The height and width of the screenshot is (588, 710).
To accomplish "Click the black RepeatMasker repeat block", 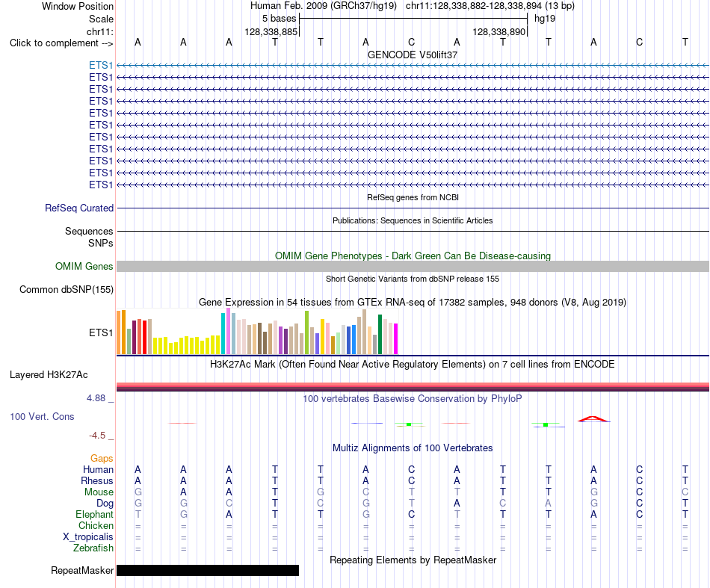I will click(x=208, y=570).
